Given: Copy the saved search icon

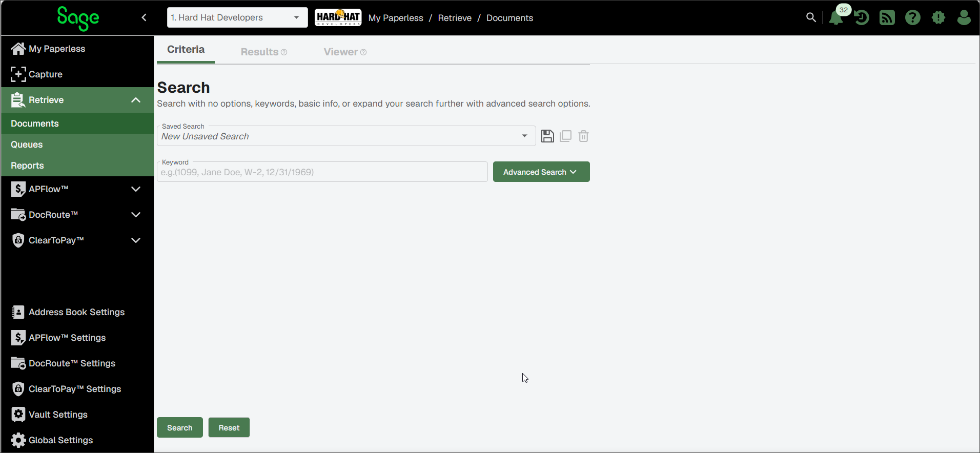Looking at the screenshot, I should pyautogui.click(x=565, y=136).
